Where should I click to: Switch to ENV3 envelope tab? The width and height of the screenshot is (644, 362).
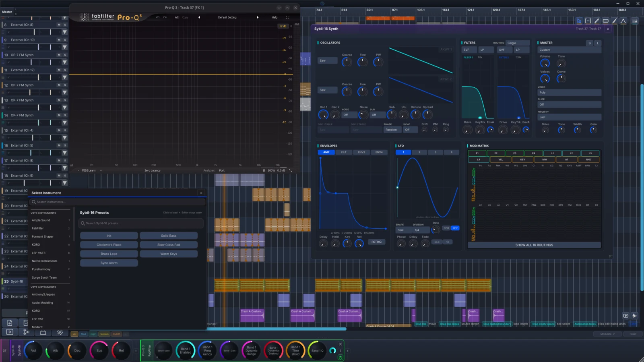(x=361, y=152)
